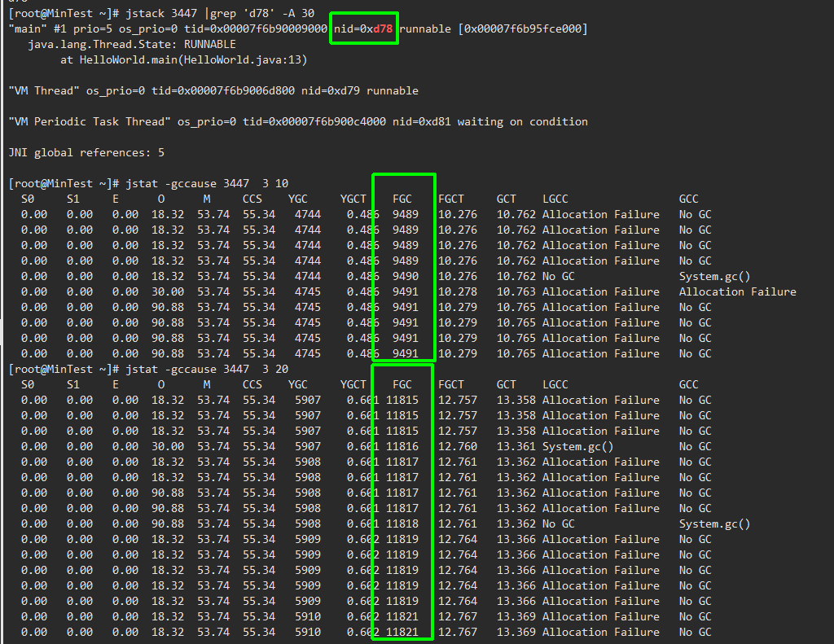Image resolution: width=834 pixels, height=644 pixels.
Task: Click CCS header of the second jstat output
Action: click(x=252, y=384)
